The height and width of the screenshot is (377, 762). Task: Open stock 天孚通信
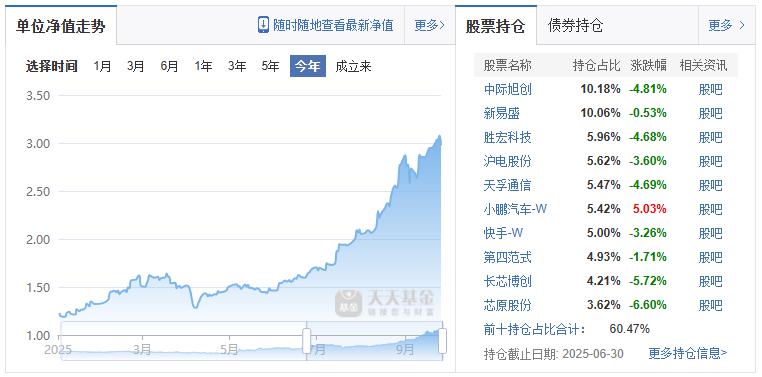508,185
